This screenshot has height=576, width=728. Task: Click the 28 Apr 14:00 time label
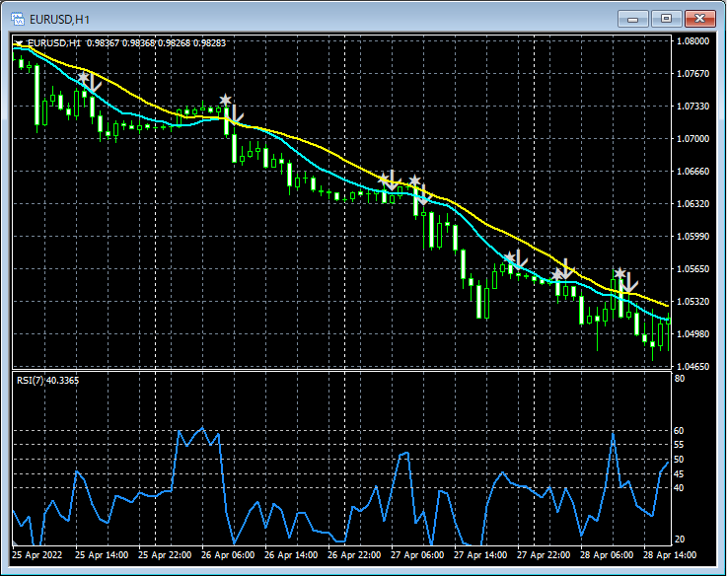tap(670, 555)
